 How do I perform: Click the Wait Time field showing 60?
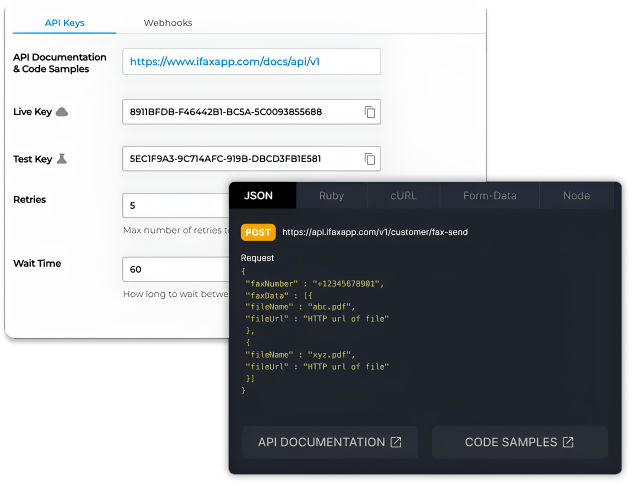click(x=176, y=269)
